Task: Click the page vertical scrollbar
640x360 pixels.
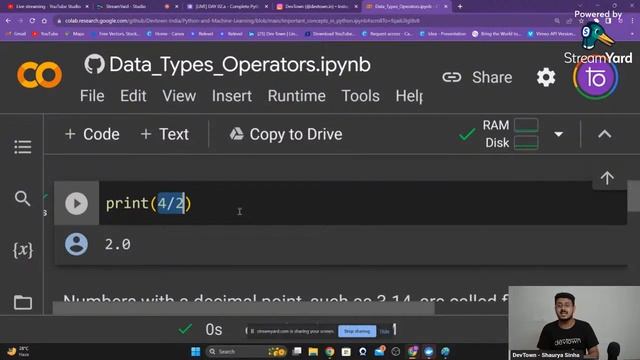Action: [633, 196]
